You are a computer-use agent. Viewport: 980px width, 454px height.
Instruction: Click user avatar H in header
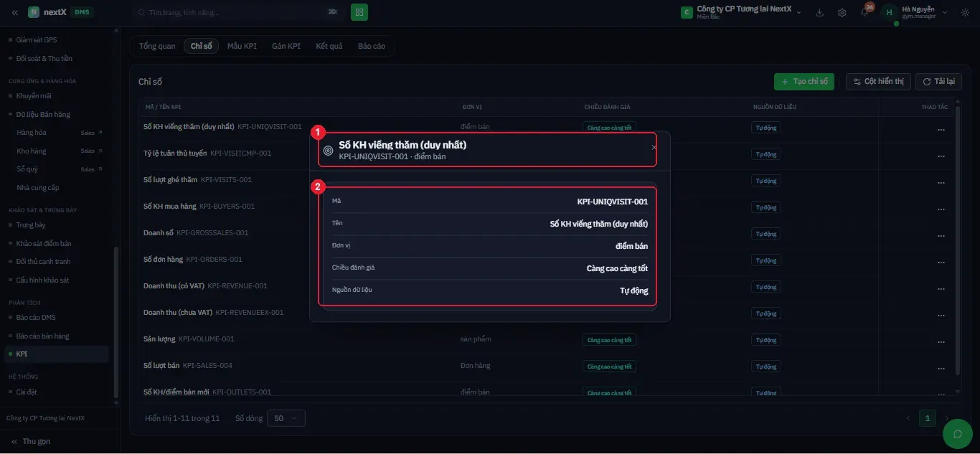pyautogui.click(x=890, y=12)
